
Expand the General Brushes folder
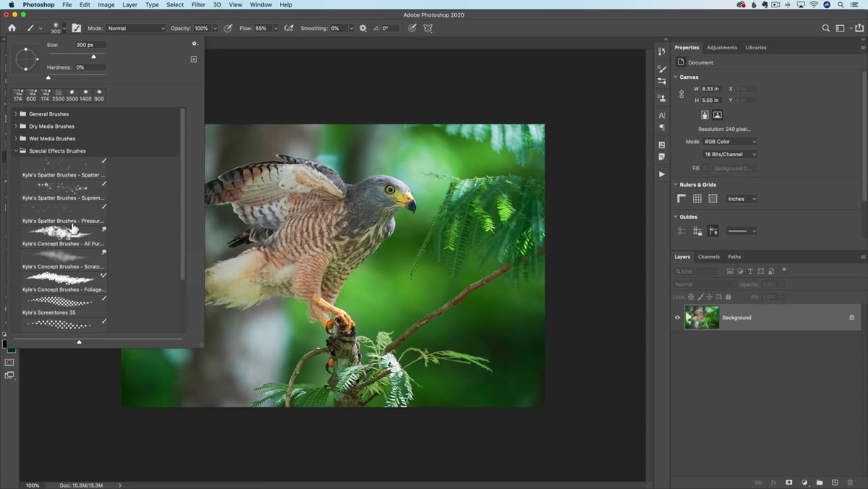(x=16, y=114)
